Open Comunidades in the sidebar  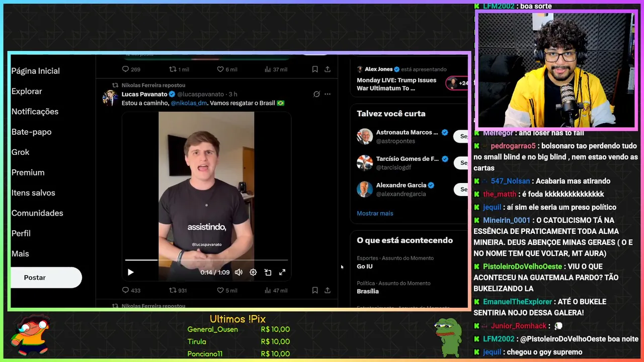coord(37,213)
